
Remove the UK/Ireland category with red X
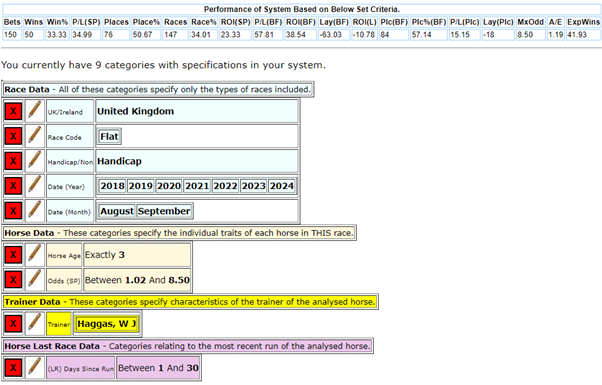(13, 111)
